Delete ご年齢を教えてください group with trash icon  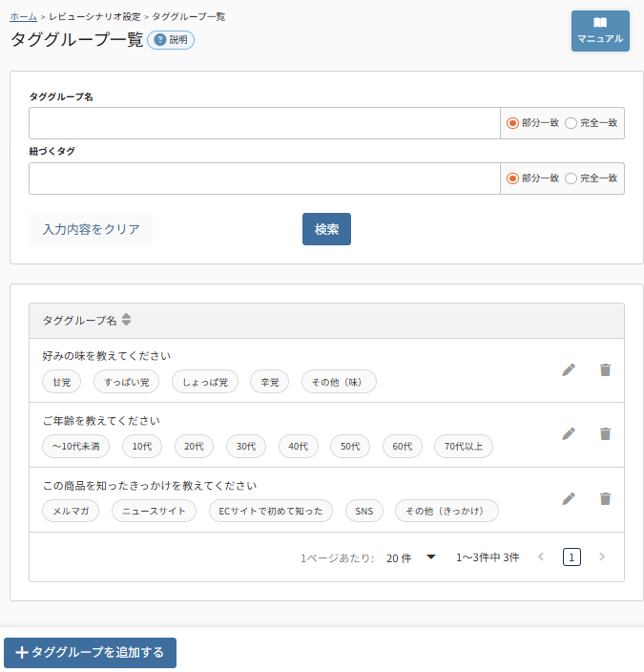pos(605,434)
